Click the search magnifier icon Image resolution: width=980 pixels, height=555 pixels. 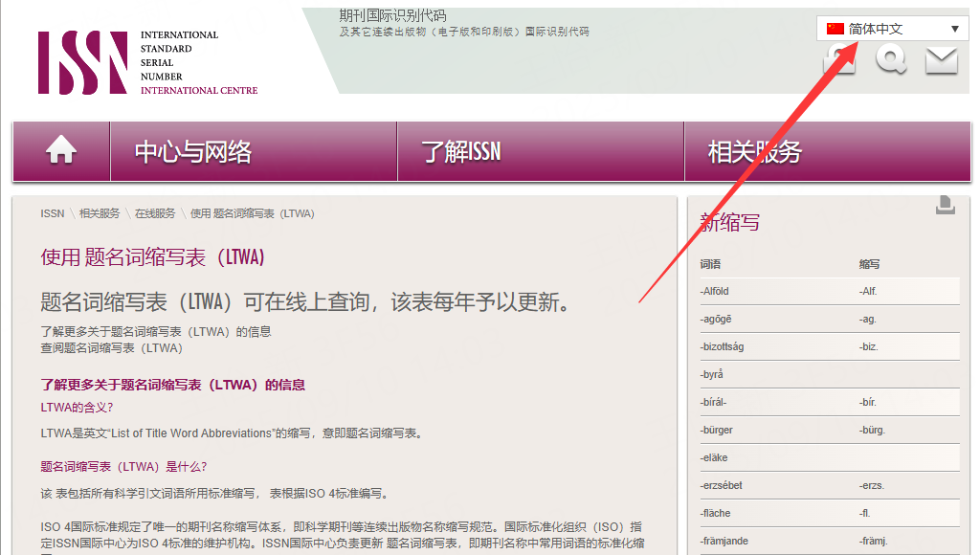pos(891,60)
